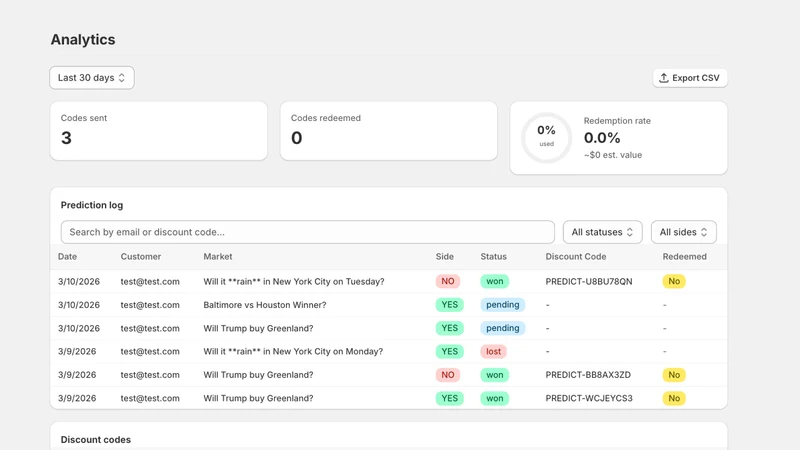Click the Discount codes heading
This screenshot has height=450, width=800.
[x=96, y=440]
